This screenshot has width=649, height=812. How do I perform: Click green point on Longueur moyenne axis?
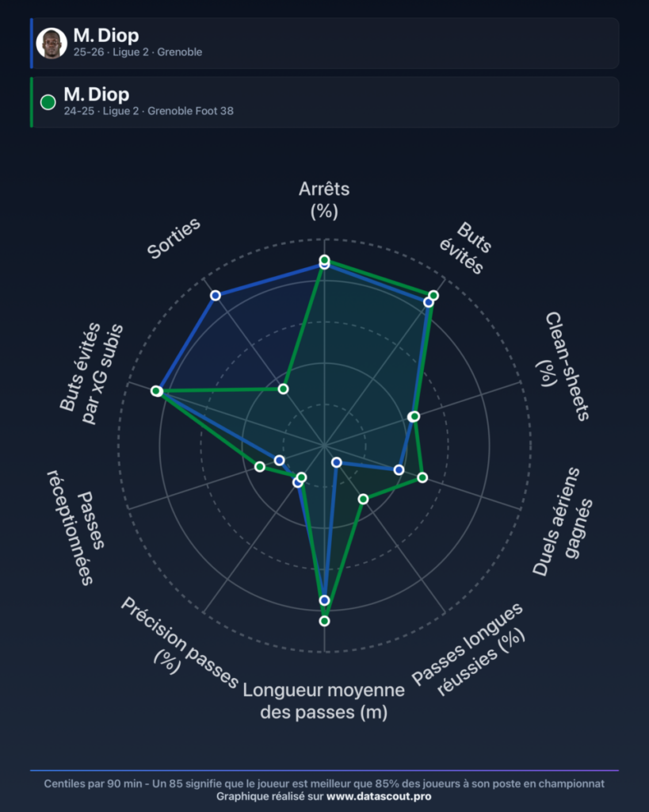tap(325, 620)
